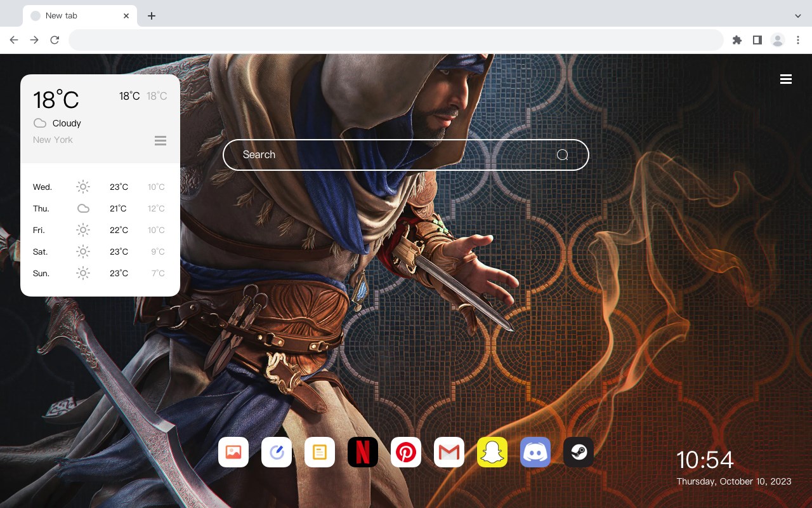
Task: Open the wallpaper gallery shortcut icon
Action: coord(233,452)
